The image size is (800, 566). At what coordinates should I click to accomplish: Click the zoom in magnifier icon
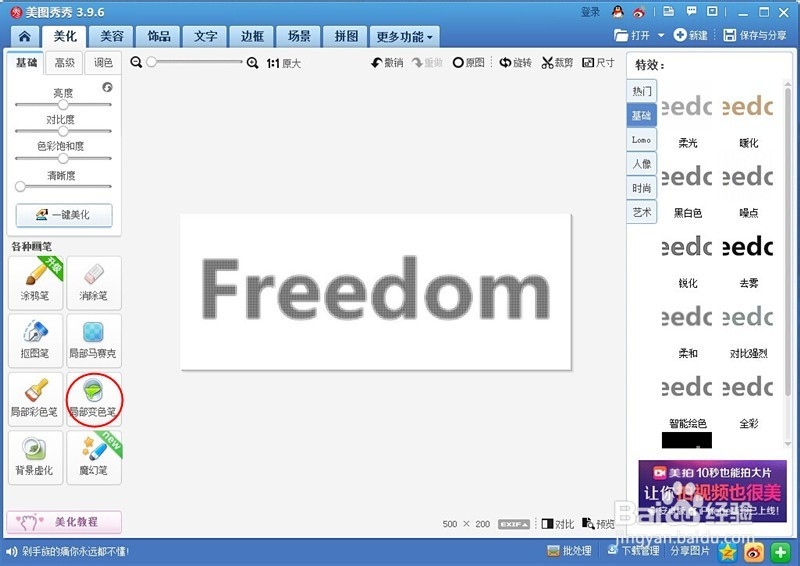point(252,63)
